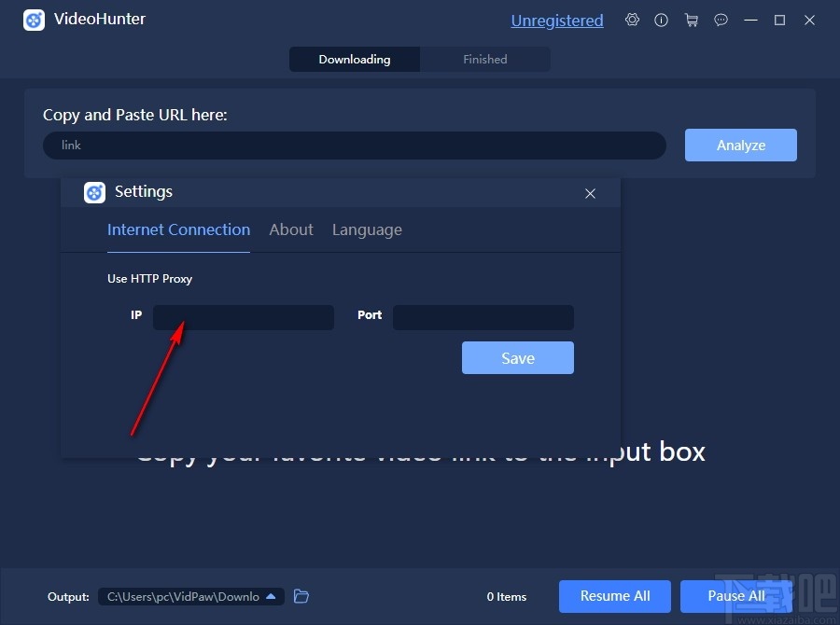This screenshot has height=625, width=840.
Task: Maximize the VideoHunter window
Action: click(779, 21)
